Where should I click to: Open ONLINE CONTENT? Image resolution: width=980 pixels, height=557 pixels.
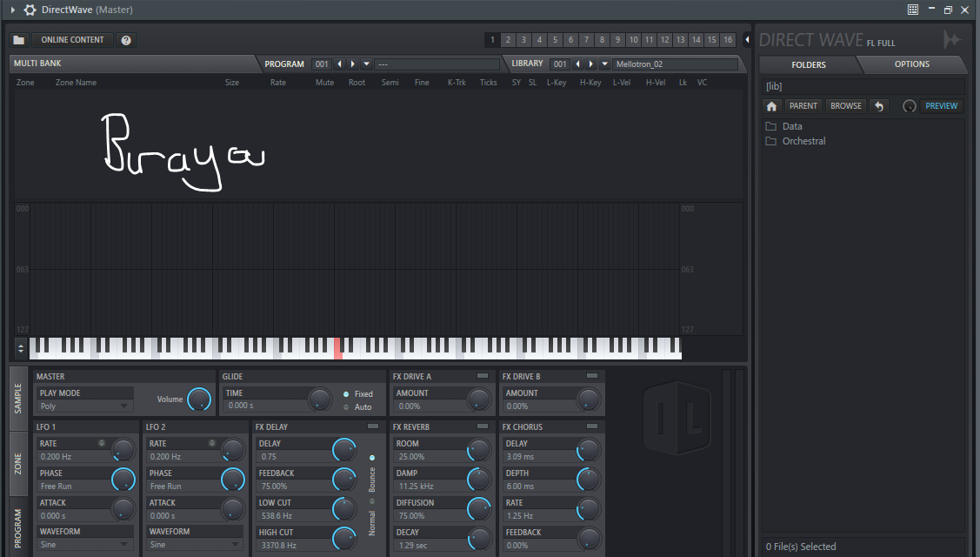72,40
